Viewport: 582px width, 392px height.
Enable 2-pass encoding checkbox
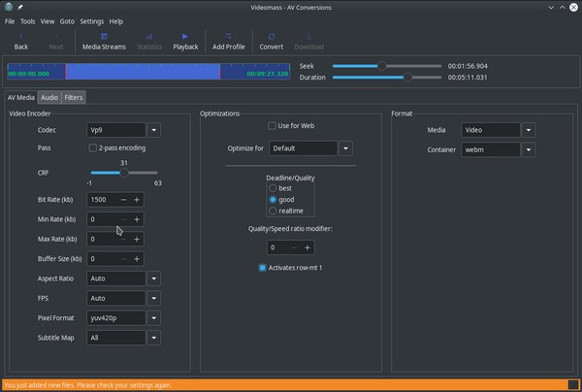click(92, 148)
